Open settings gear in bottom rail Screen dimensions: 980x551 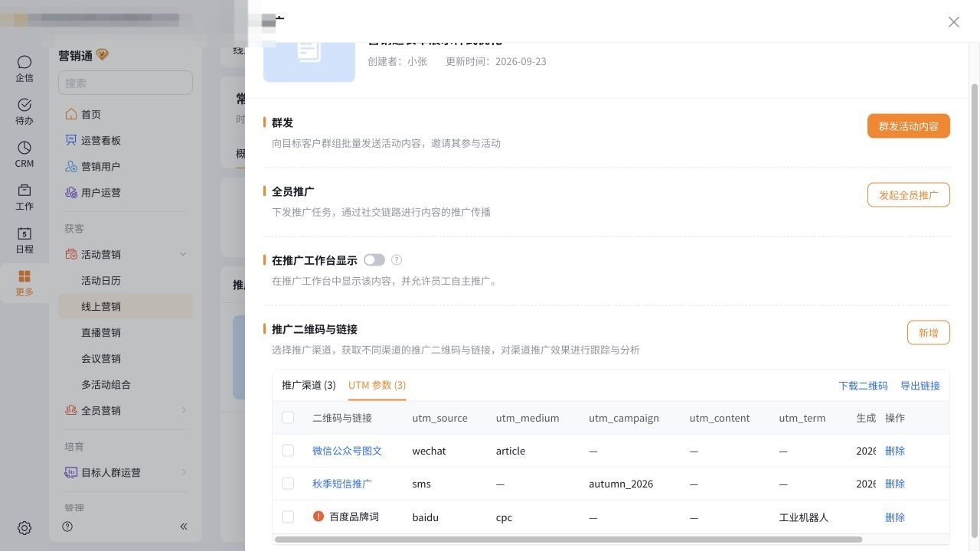24,528
